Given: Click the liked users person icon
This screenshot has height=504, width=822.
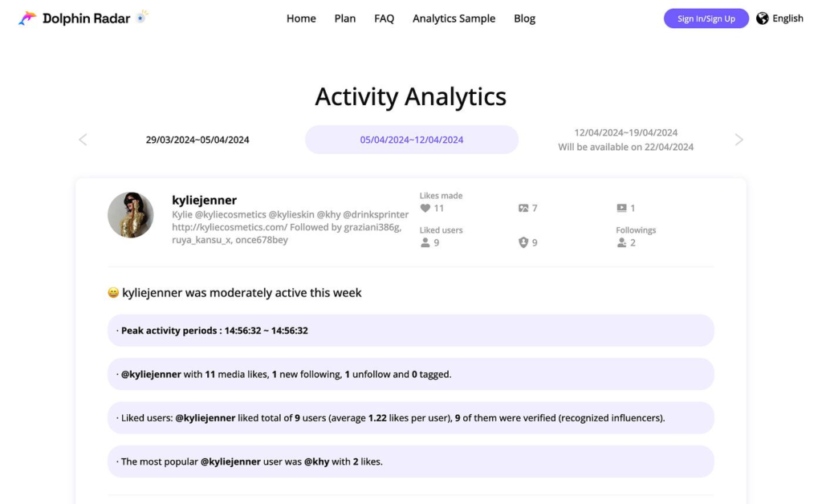Looking at the screenshot, I should pos(425,242).
